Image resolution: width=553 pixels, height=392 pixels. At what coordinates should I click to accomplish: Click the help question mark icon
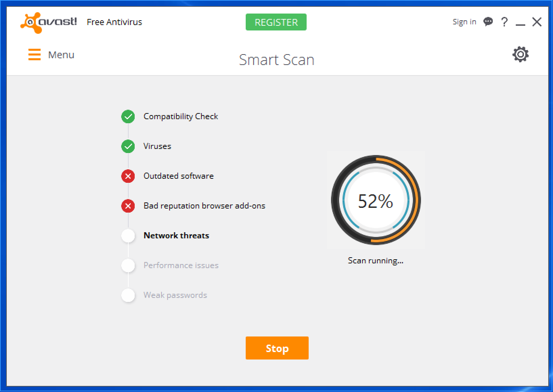504,22
